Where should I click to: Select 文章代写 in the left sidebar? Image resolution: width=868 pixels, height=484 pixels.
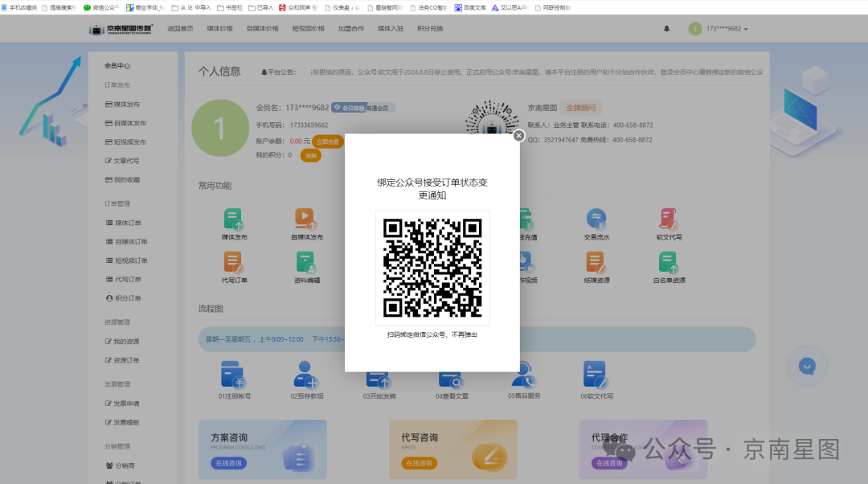(x=122, y=161)
